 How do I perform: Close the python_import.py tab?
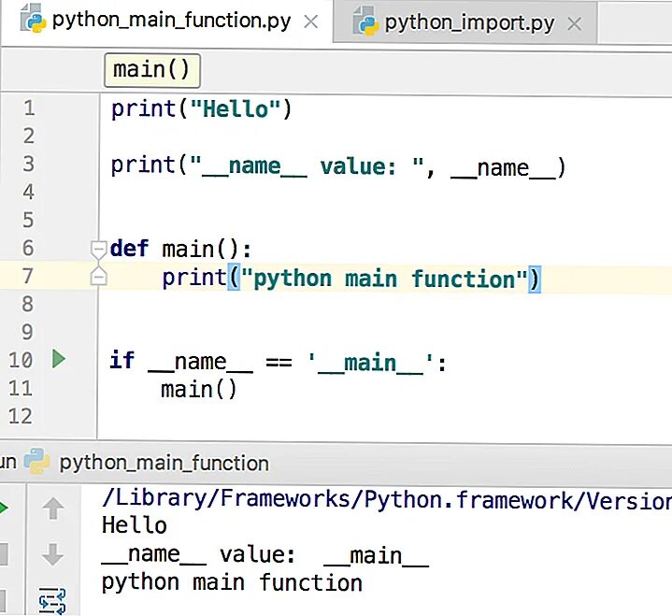coord(574,23)
